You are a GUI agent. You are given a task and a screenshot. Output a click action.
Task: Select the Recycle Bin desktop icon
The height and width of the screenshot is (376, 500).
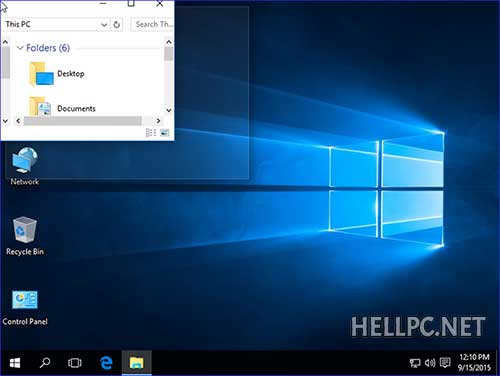[x=25, y=236]
